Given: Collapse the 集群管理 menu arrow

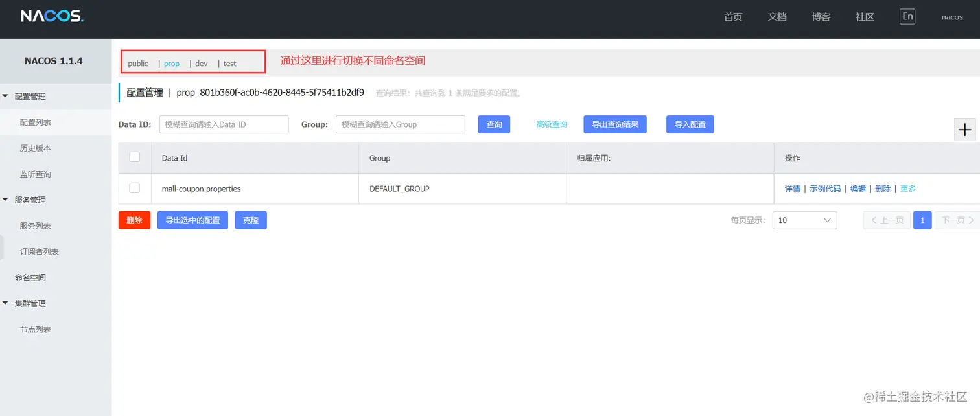Looking at the screenshot, I should coord(6,303).
